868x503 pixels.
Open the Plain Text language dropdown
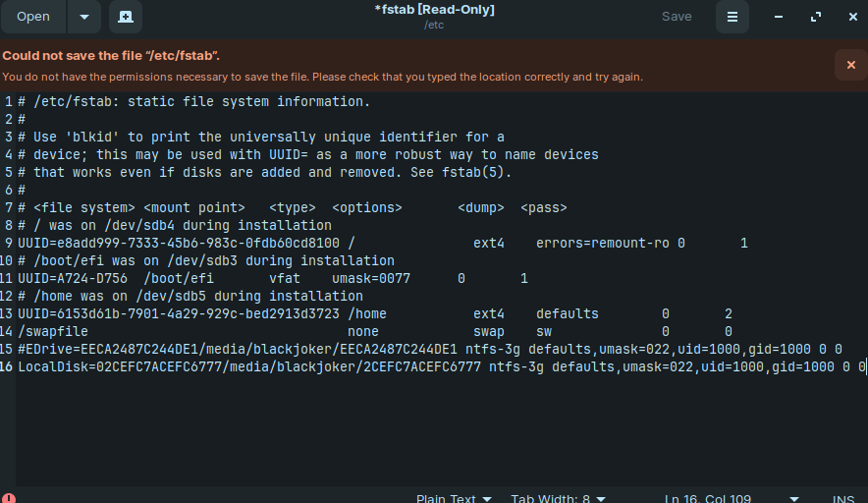click(x=454, y=498)
